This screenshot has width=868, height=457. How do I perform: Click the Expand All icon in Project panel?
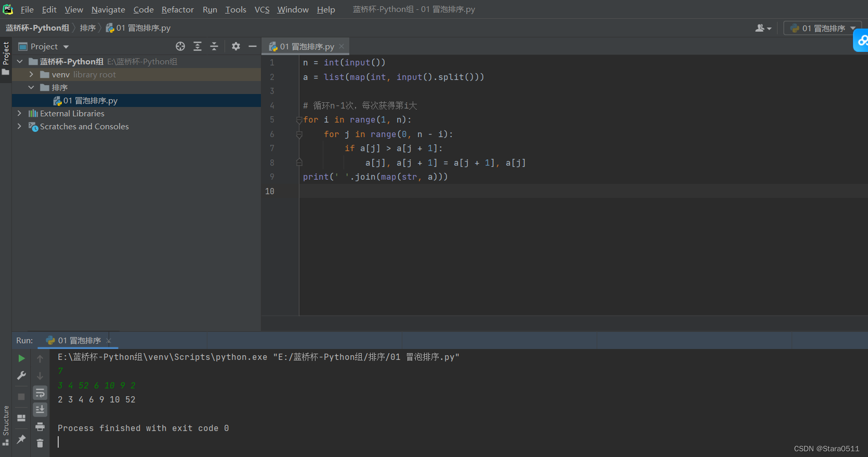pos(198,46)
